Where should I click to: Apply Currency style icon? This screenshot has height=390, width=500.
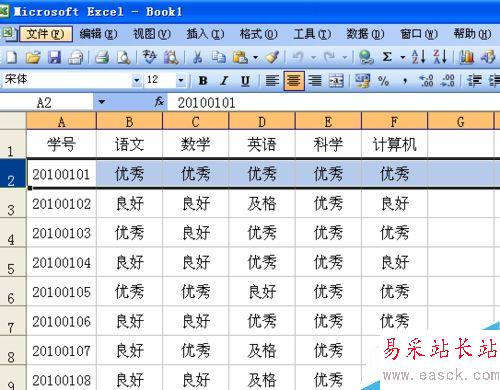pyautogui.click(x=362, y=81)
